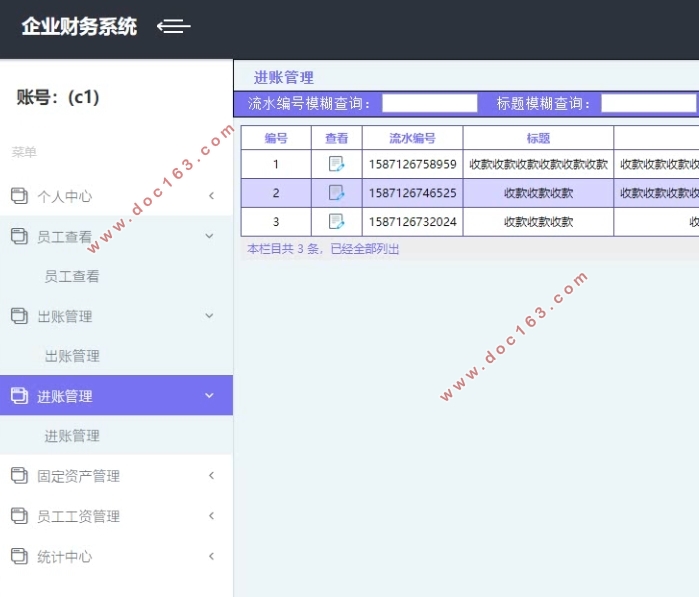The image size is (699, 597).
Task: Click the 菜单 sidebar section label
Action: (x=24, y=152)
